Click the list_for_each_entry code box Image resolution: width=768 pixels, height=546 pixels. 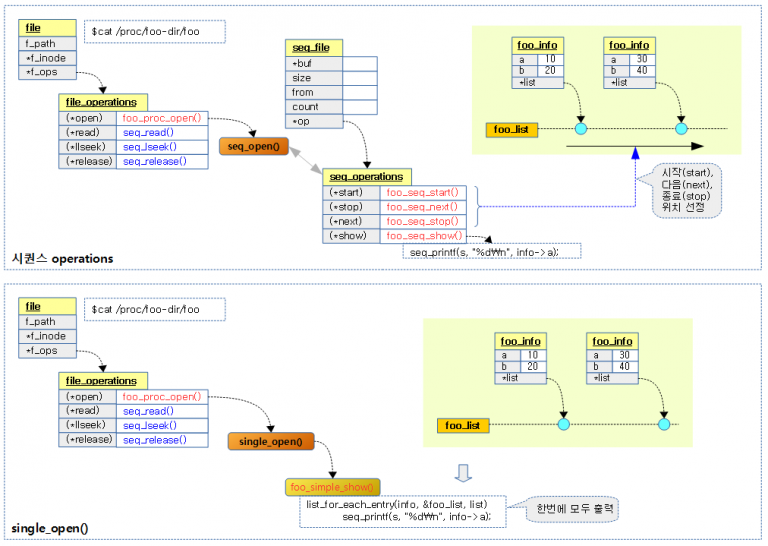click(403, 511)
